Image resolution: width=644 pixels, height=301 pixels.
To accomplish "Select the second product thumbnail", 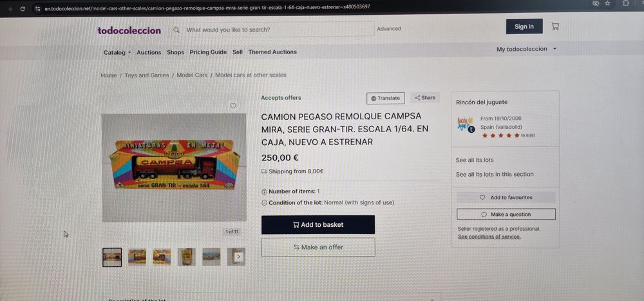I will point(137,257).
